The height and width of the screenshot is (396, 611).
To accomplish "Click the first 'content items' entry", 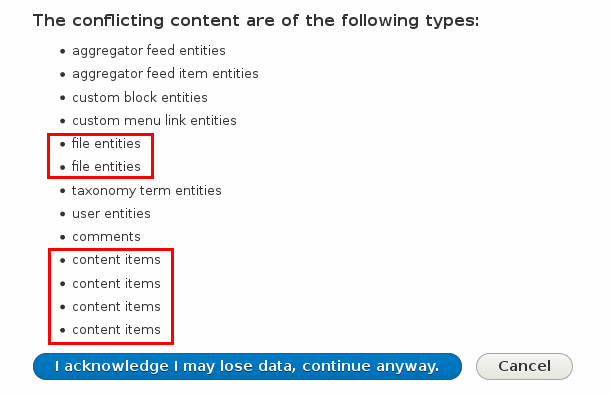I will (x=117, y=260).
